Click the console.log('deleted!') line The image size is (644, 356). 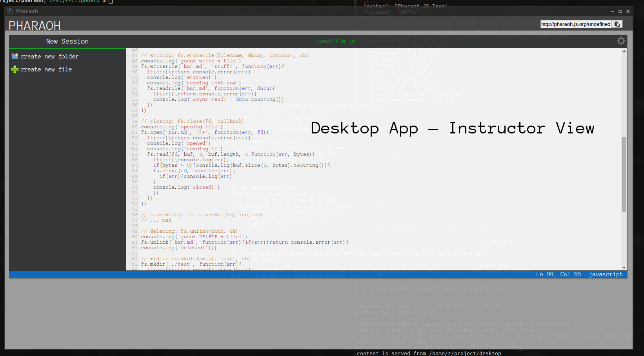tap(179, 248)
